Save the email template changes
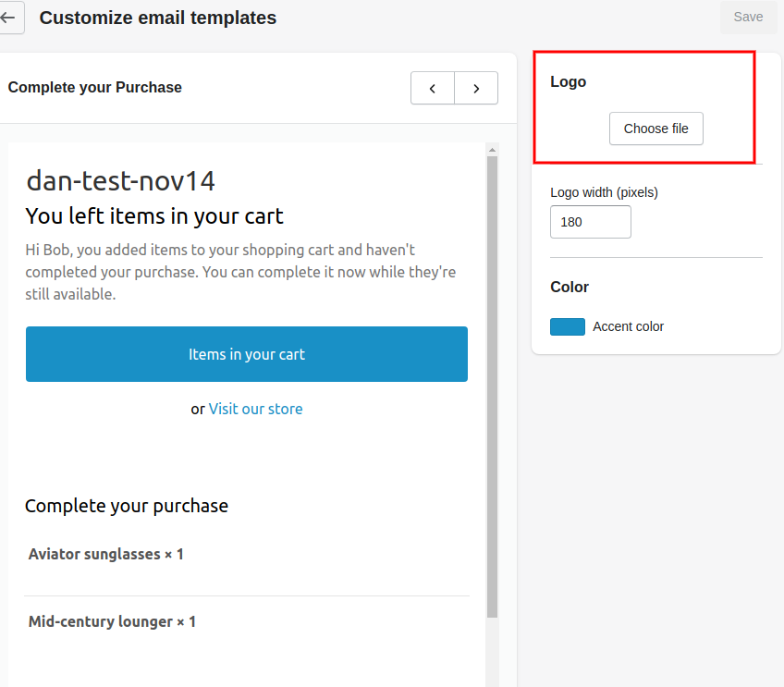Image resolution: width=784 pixels, height=687 pixels. pos(748,17)
